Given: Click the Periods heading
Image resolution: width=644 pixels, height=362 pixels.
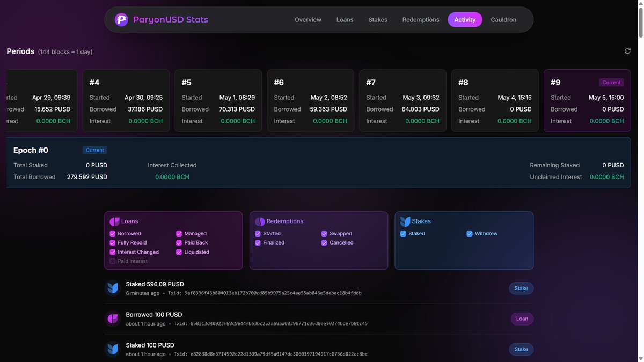Looking at the screenshot, I should [20, 51].
